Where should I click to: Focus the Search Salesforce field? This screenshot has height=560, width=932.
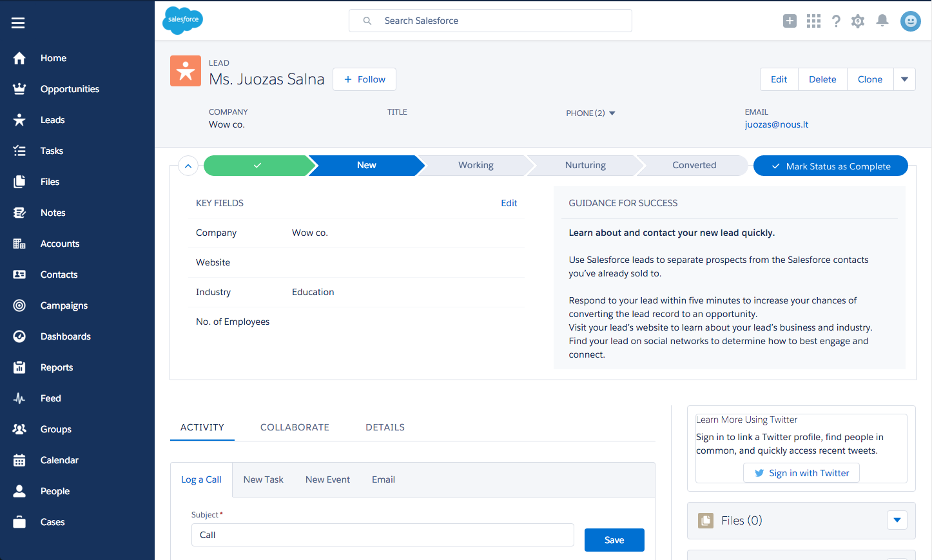[490, 21]
